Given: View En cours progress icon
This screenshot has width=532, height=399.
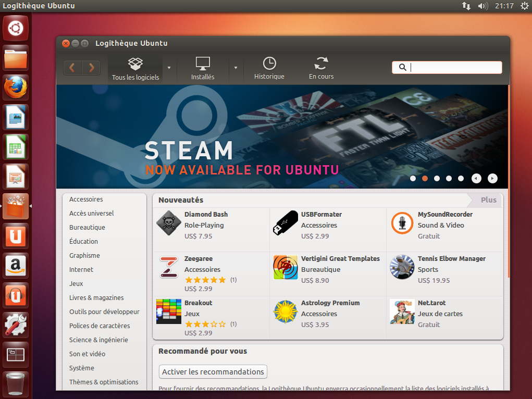Looking at the screenshot, I should (321, 64).
